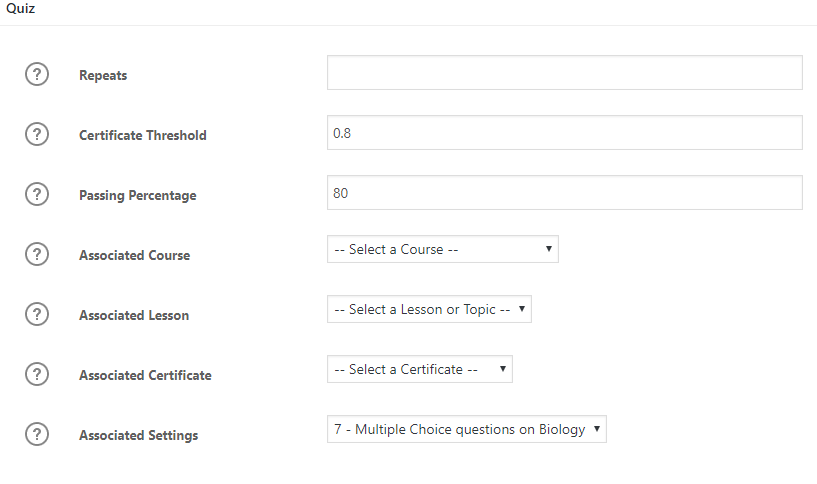The image size is (817, 484).
Task: Focus the Certificate Threshold field showing 0.8
Action: [x=565, y=132]
